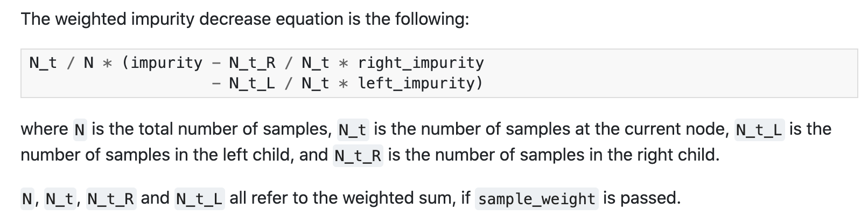
Task: Click N_t_L inside the equation code block
Action: click(x=252, y=84)
